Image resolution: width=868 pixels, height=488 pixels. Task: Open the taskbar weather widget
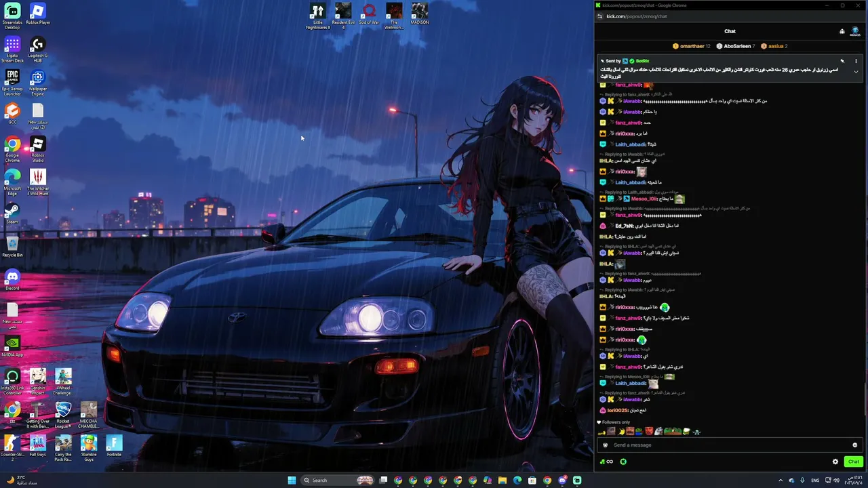[22, 480]
